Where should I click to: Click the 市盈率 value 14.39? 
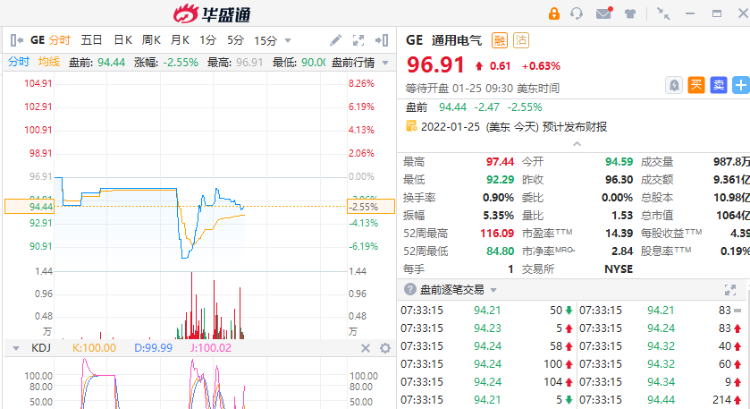pyautogui.click(x=619, y=233)
